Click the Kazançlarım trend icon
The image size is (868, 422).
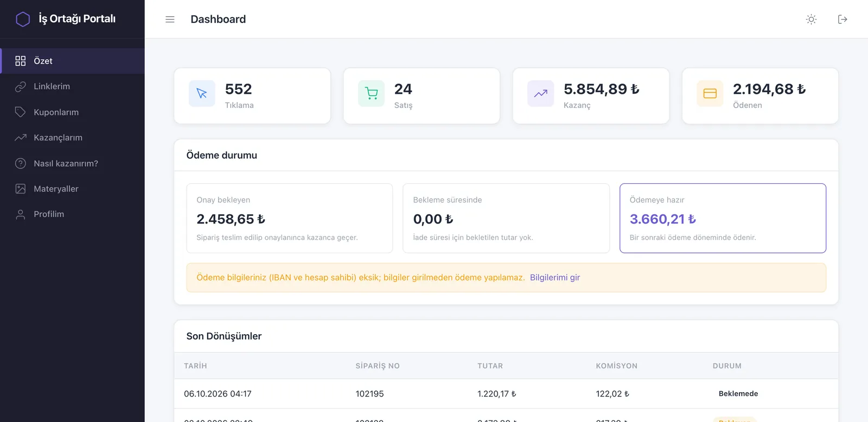coord(21,137)
